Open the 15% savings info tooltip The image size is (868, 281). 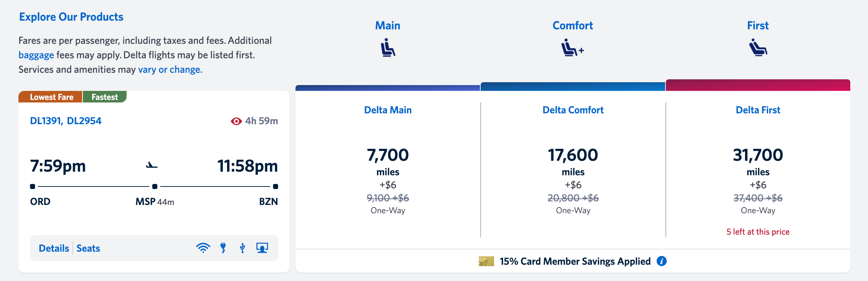(662, 261)
